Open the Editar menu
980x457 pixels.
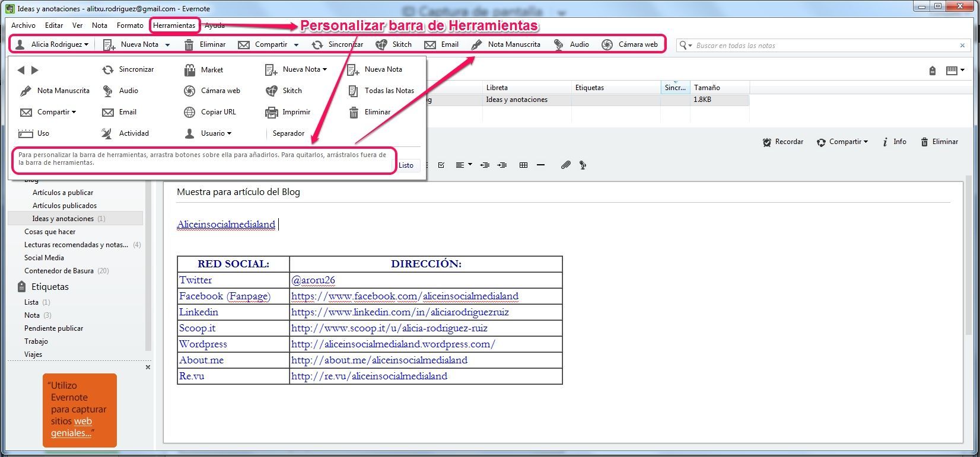pos(54,25)
